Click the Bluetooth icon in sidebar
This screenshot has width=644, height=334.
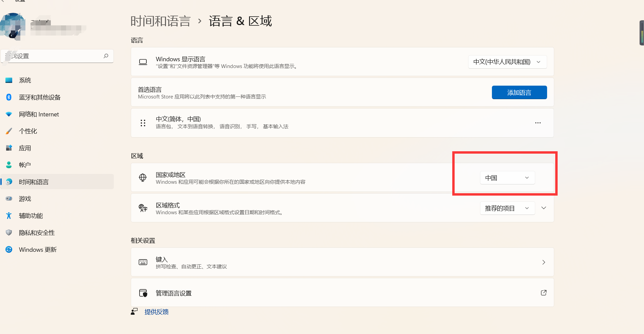pyautogui.click(x=9, y=97)
